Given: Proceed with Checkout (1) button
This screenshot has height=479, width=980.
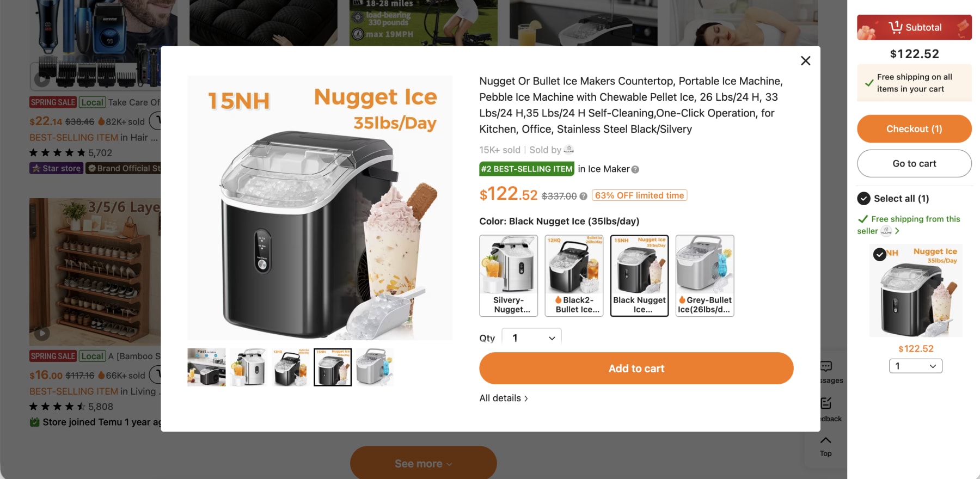Looking at the screenshot, I should [915, 129].
